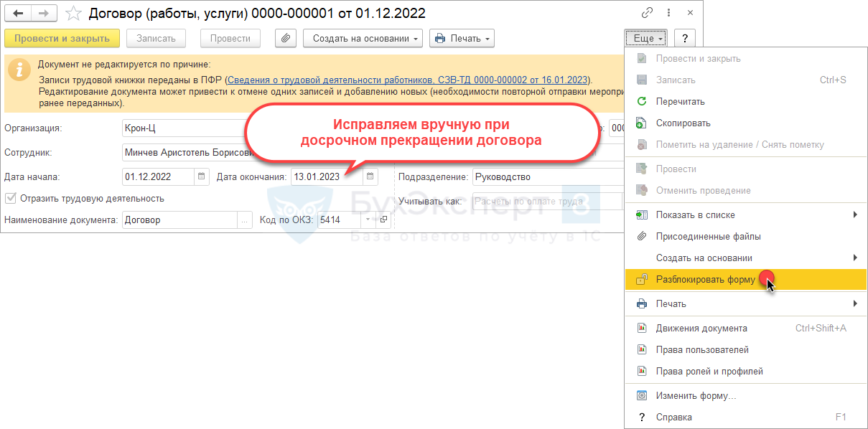Click open-form icon beside Код по ОКЗ
This screenshot has width=868, height=429.
[383, 220]
